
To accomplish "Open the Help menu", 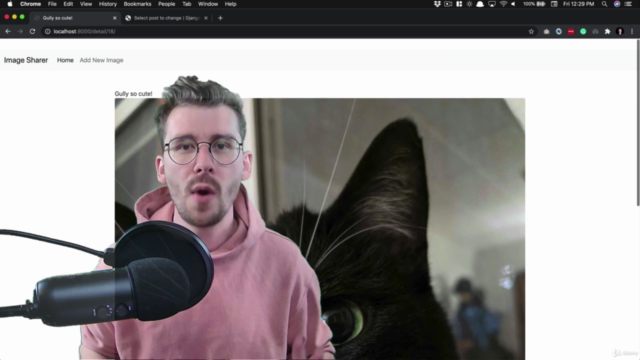I will pos(231,4).
